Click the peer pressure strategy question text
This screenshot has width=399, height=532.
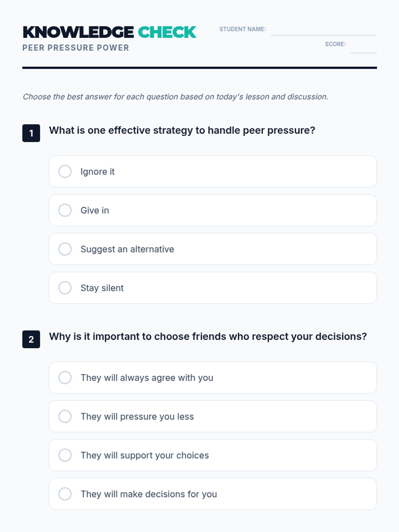coord(182,130)
